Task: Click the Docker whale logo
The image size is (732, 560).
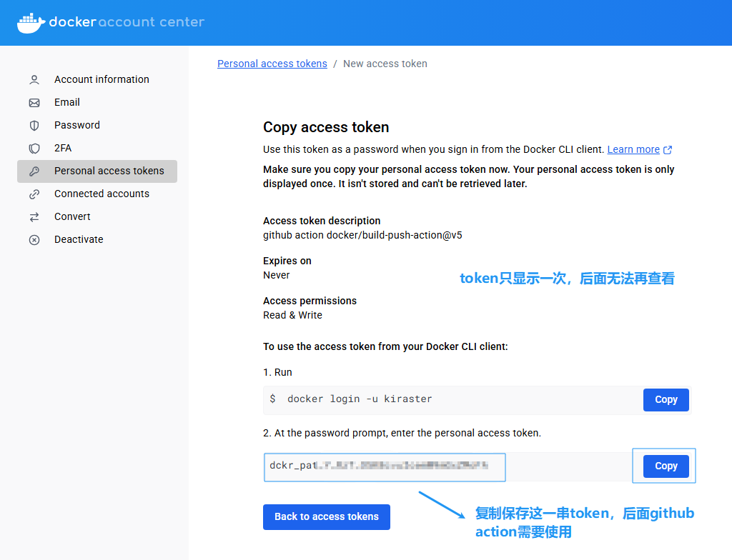Action: (31, 22)
